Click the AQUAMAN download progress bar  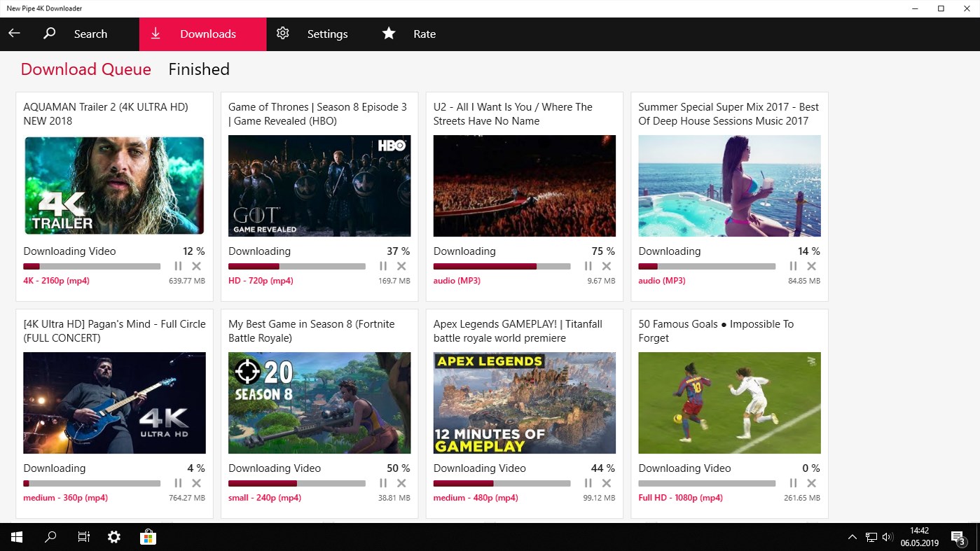(x=92, y=266)
